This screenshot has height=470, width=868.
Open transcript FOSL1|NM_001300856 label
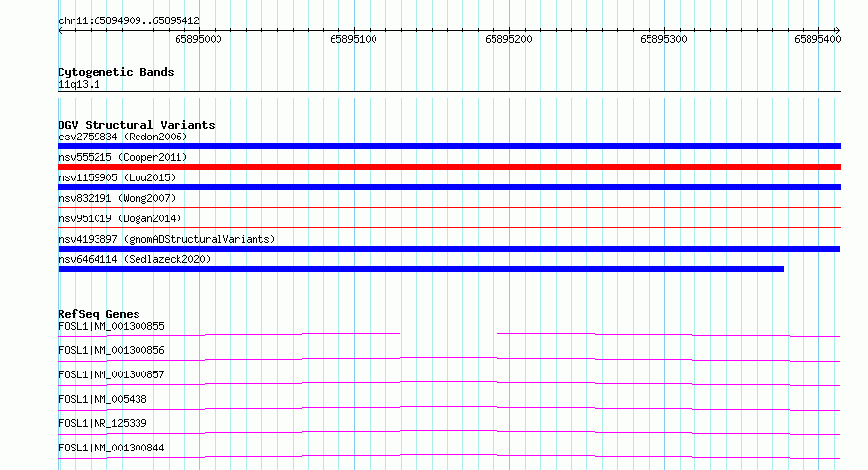click(111, 350)
